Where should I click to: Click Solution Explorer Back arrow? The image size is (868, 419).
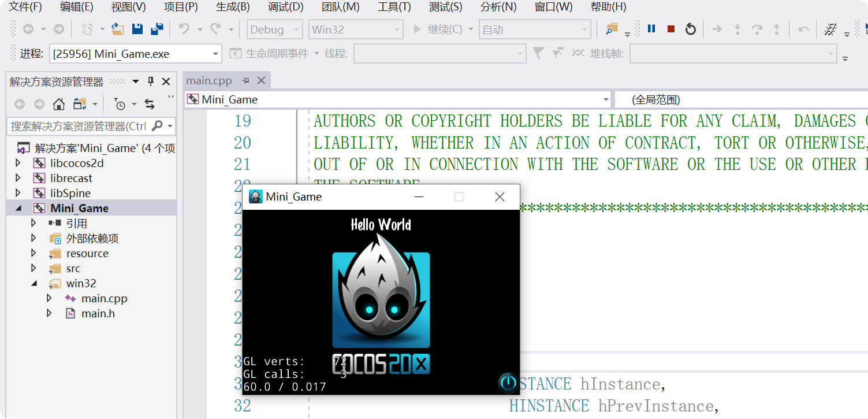coord(20,104)
